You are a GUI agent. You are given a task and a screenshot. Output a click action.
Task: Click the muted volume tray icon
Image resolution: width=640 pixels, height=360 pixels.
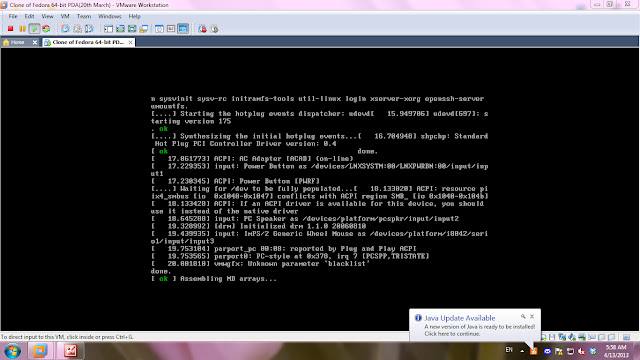point(582,351)
